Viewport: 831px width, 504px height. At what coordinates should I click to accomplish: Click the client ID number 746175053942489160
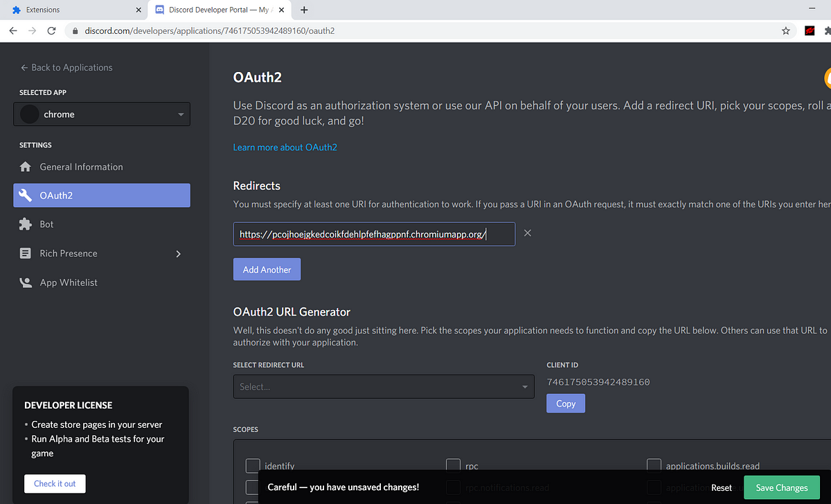point(598,382)
